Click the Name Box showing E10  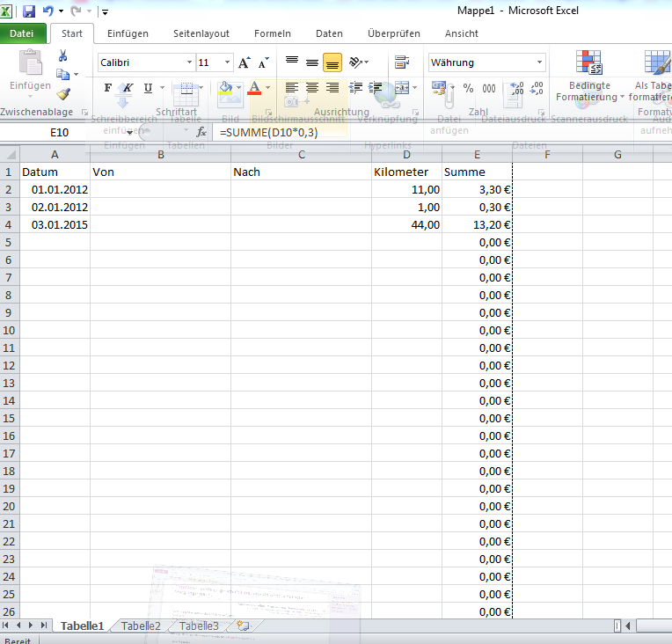coord(59,133)
